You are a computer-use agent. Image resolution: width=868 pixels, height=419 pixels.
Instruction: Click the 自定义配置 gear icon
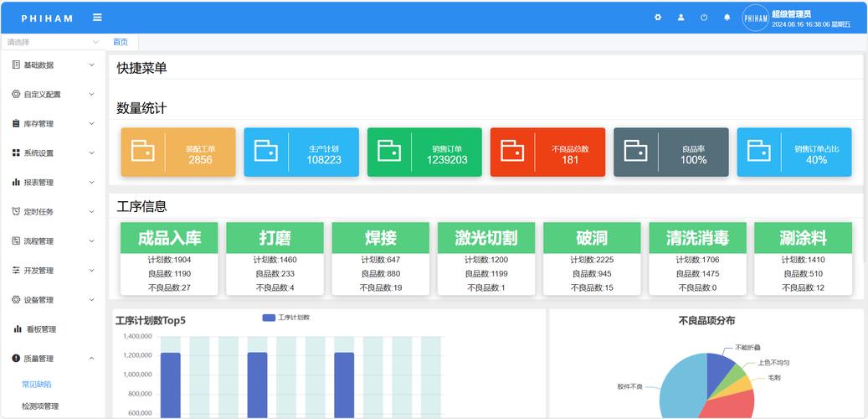16,94
